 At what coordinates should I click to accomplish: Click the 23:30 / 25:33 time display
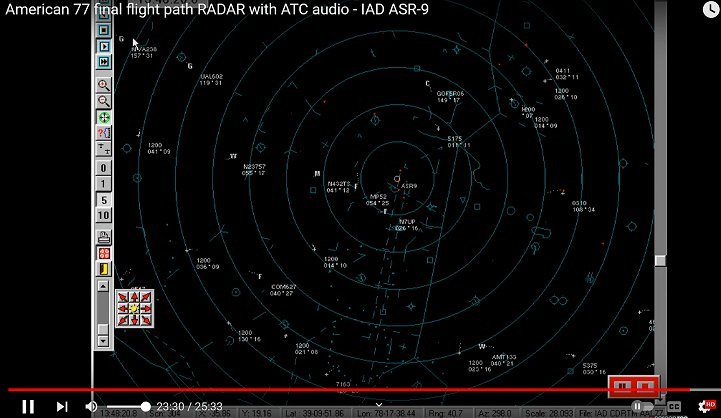pos(189,407)
